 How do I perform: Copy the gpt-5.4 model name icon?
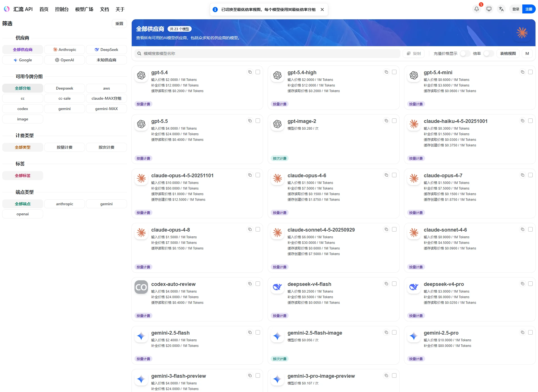point(250,72)
